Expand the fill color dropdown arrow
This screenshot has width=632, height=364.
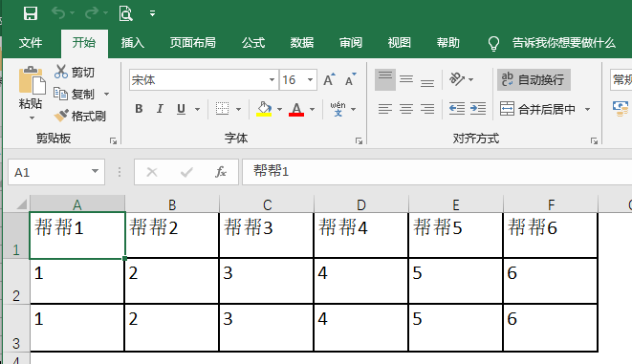[x=279, y=109]
